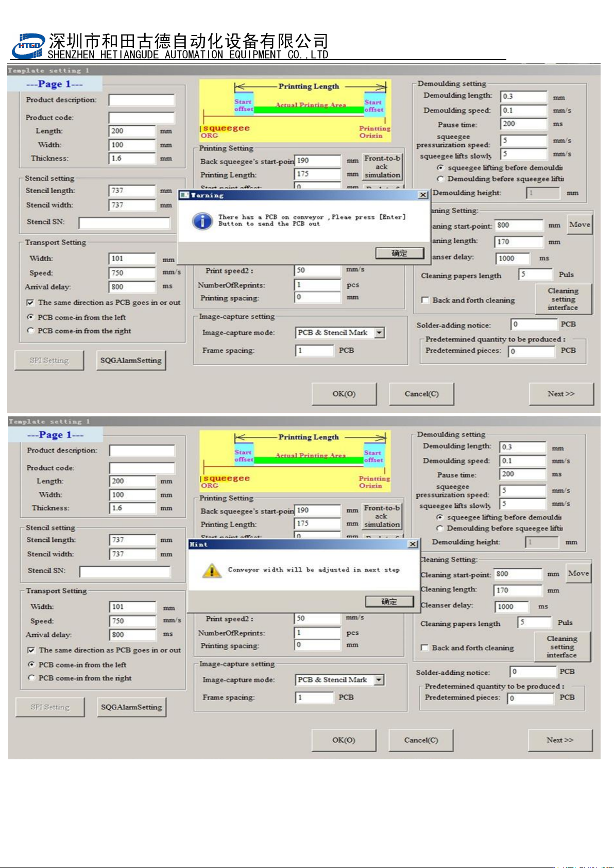Viewport: 614px width, 868px height.
Task: Click the HTGD company logo in the header
Action: pyautogui.click(x=28, y=46)
